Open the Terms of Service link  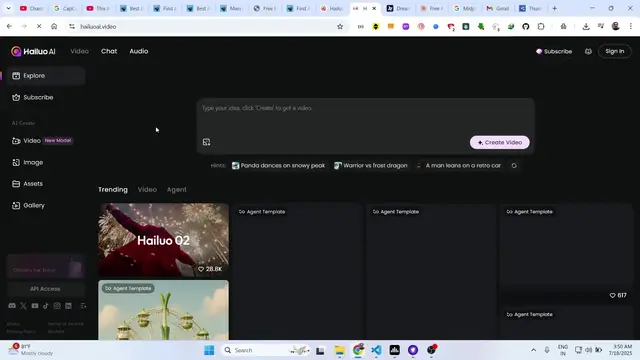point(65,324)
